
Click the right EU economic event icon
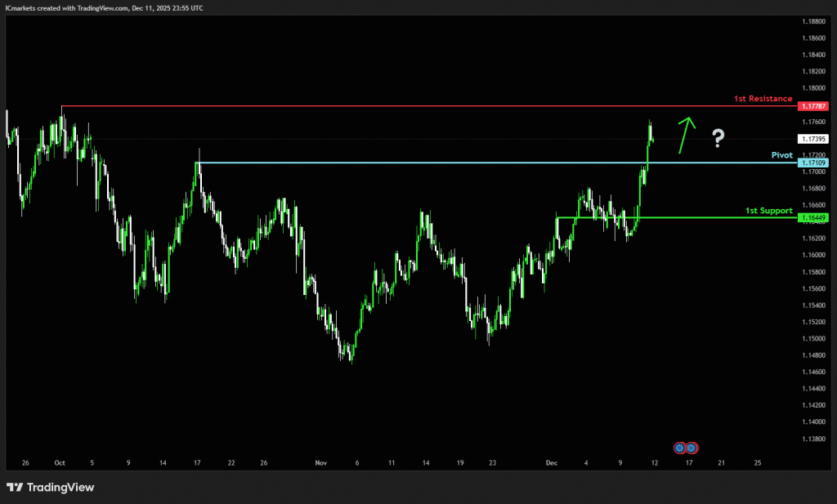(x=692, y=448)
